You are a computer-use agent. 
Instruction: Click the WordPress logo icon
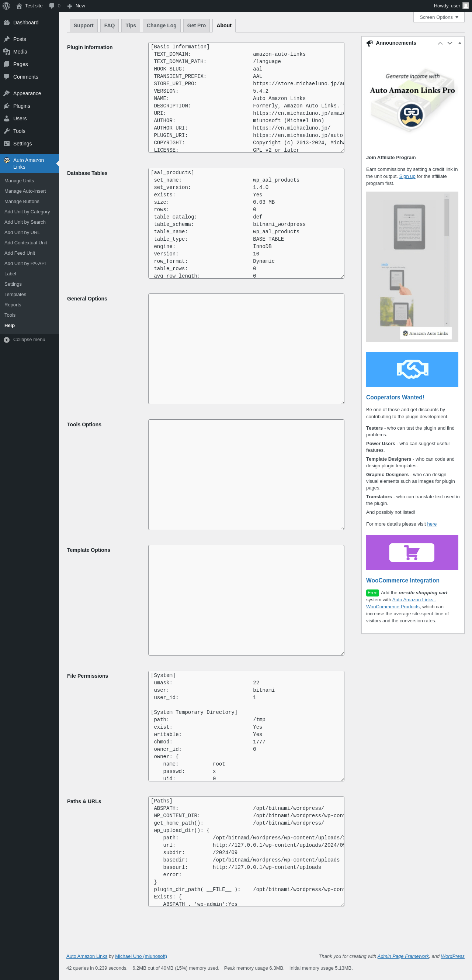(6, 6)
